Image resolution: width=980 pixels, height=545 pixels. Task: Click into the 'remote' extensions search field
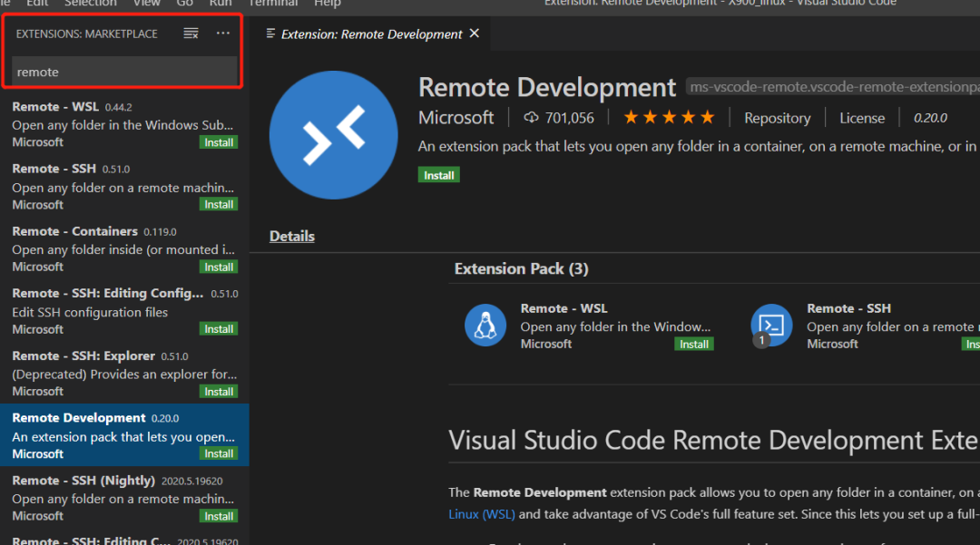[124, 72]
